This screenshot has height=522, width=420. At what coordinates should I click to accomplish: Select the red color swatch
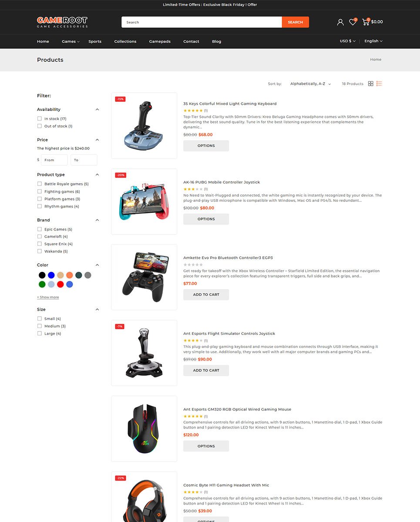tap(60, 284)
